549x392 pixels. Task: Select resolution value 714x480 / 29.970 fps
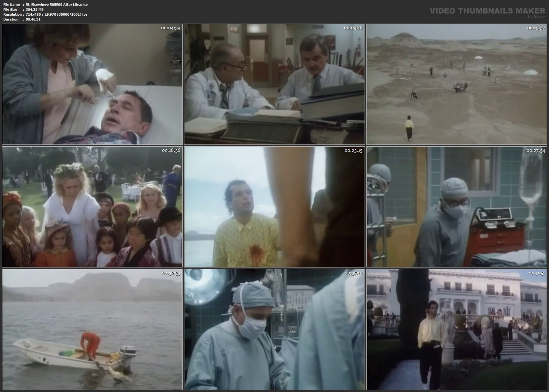pyautogui.click(x=57, y=14)
